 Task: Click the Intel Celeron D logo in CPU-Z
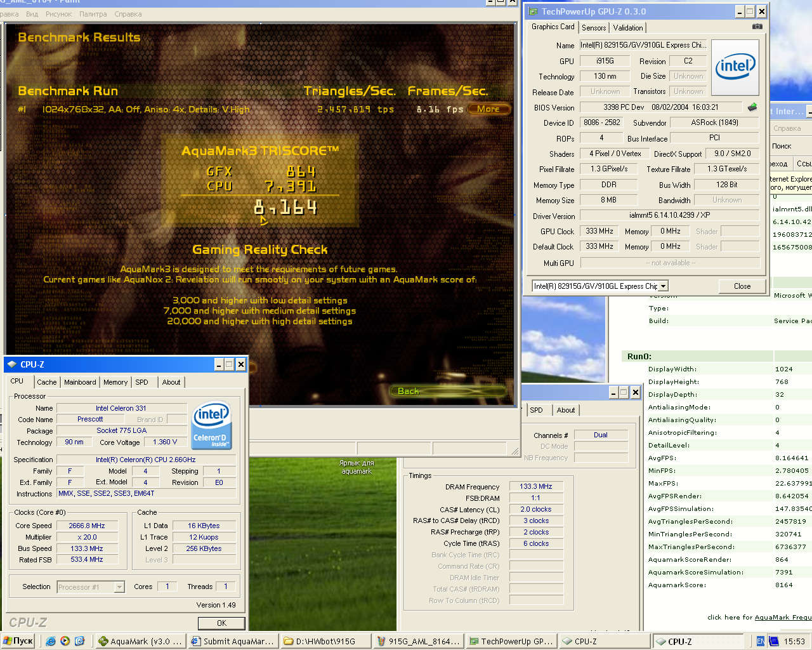pos(211,424)
